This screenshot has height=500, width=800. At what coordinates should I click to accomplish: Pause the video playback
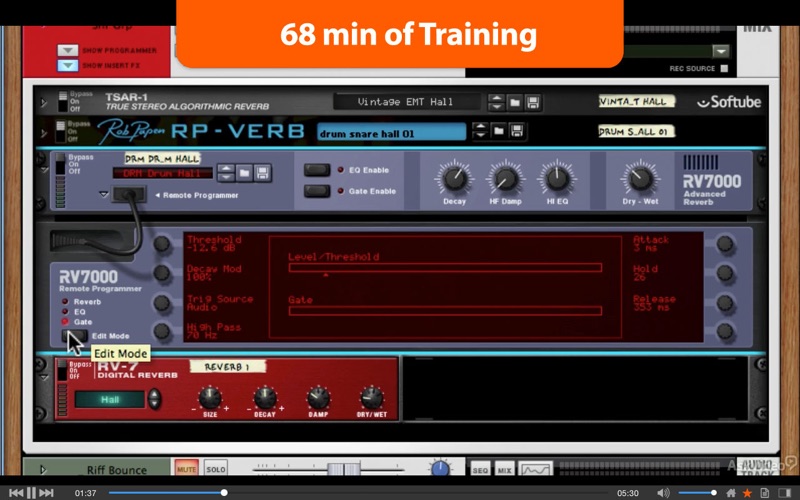coord(31,493)
